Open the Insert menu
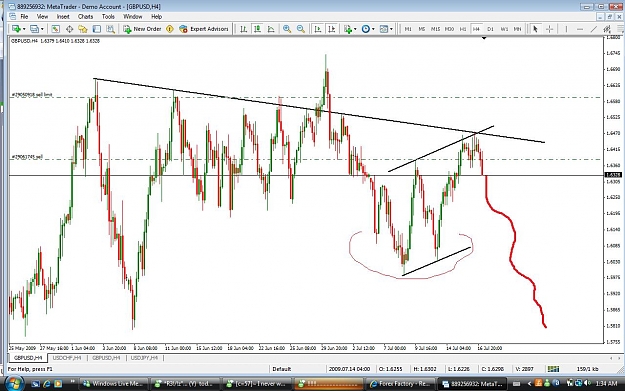Screen dimensions: 625x391 (x=63, y=16)
